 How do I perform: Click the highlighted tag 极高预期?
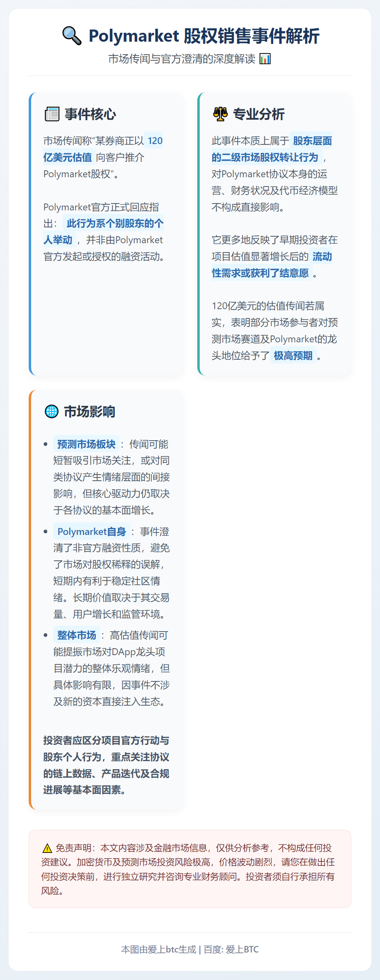(293, 356)
